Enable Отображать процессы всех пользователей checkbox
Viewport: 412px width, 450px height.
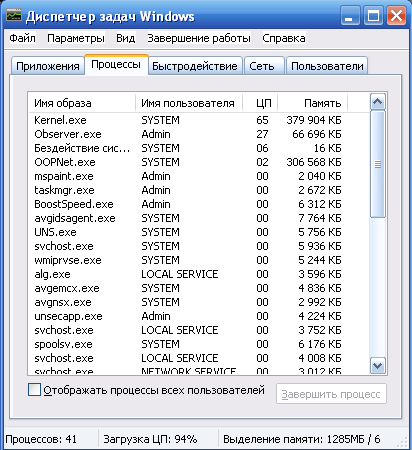tap(34, 390)
